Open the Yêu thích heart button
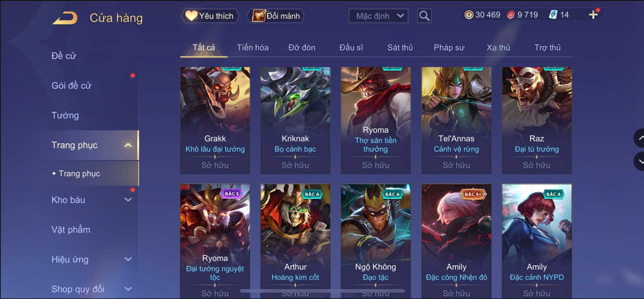This screenshot has height=299, width=644. pyautogui.click(x=210, y=16)
